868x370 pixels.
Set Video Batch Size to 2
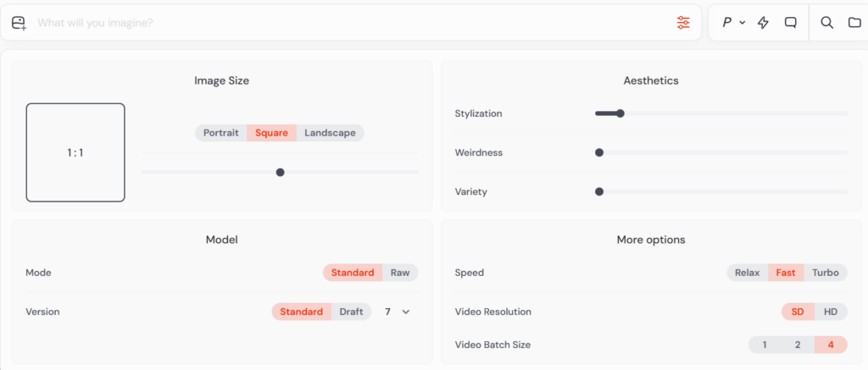click(798, 345)
